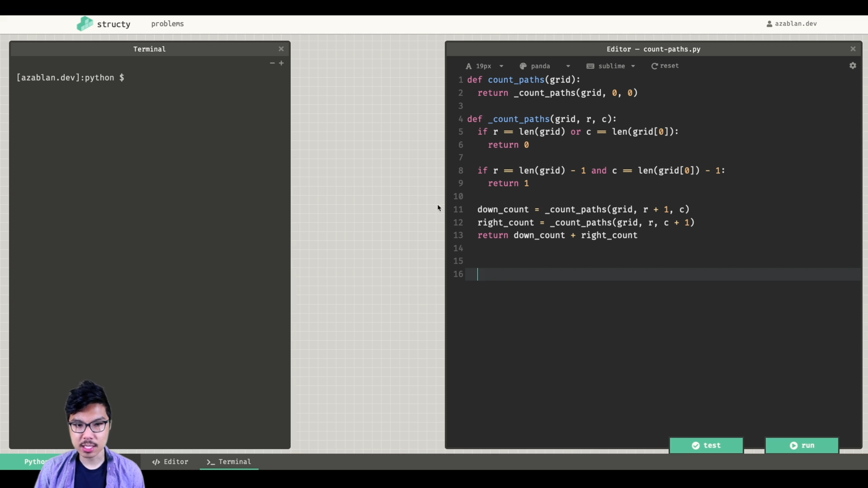Switch to the Terminal tab
Image resolution: width=868 pixels, height=488 pixels.
228,462
